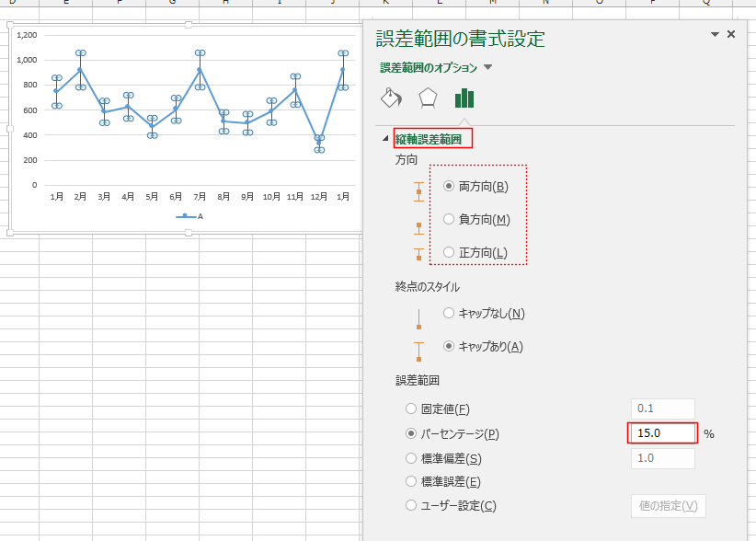This screenshot has width=756, height=541.
Task: Select the 負方向(M) radio button
Action: [x=449, y=219]
